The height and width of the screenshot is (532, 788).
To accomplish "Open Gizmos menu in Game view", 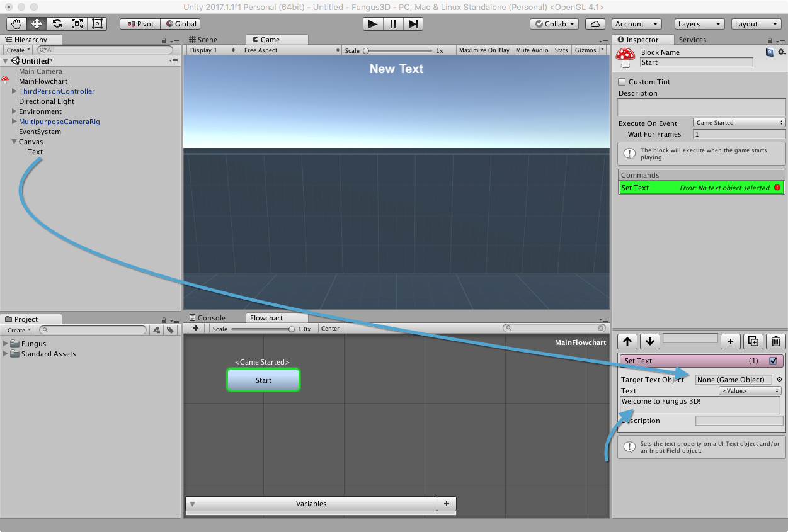I will point(589,50).
